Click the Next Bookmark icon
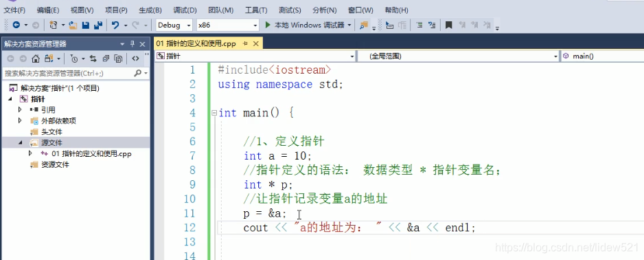The image size is (644, 260). (x=474, y=25)
